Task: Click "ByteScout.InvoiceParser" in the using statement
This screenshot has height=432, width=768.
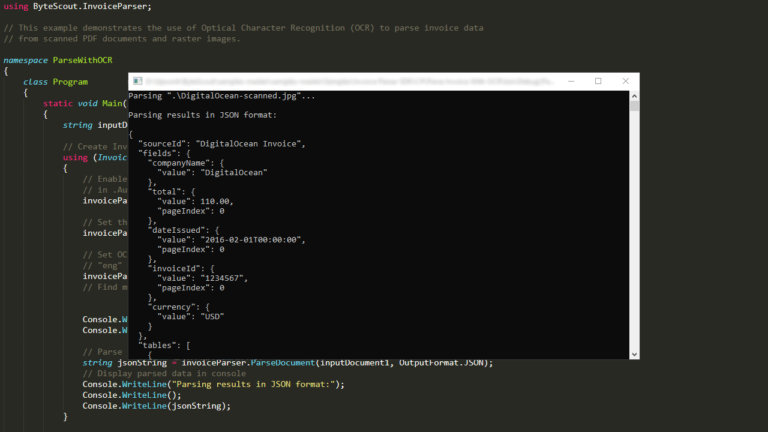Action: (92, 6)
